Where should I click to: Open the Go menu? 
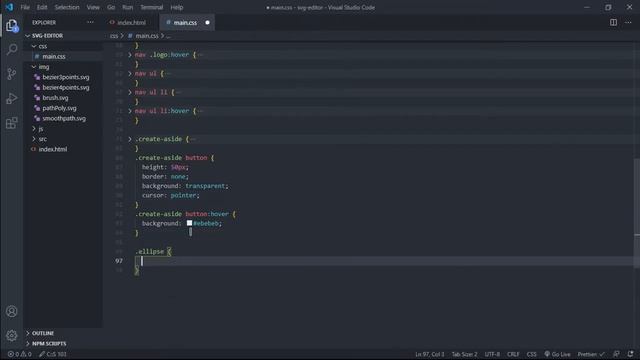coord(111,7)
